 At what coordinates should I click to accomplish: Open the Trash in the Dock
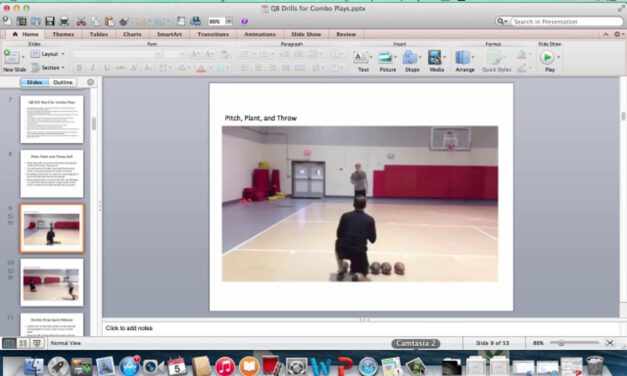tap(595, 366)
